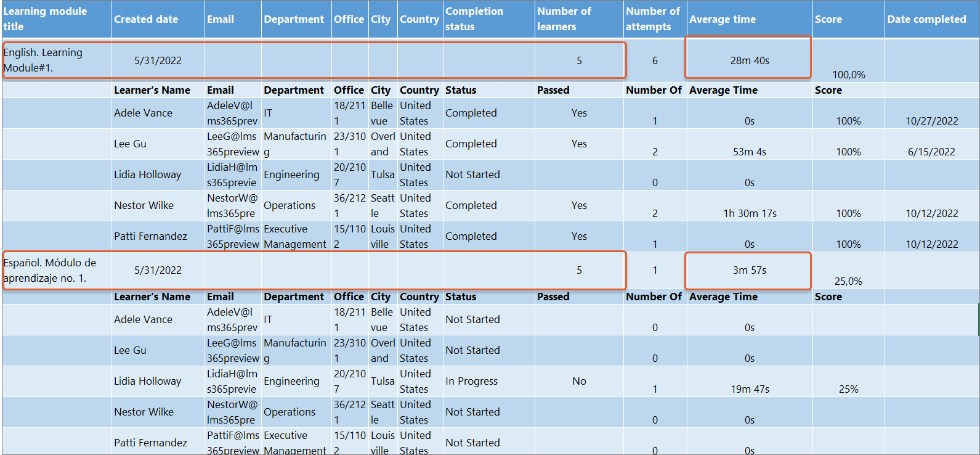
Task: Select the Learning module title column header
Action: click(57, 19)
